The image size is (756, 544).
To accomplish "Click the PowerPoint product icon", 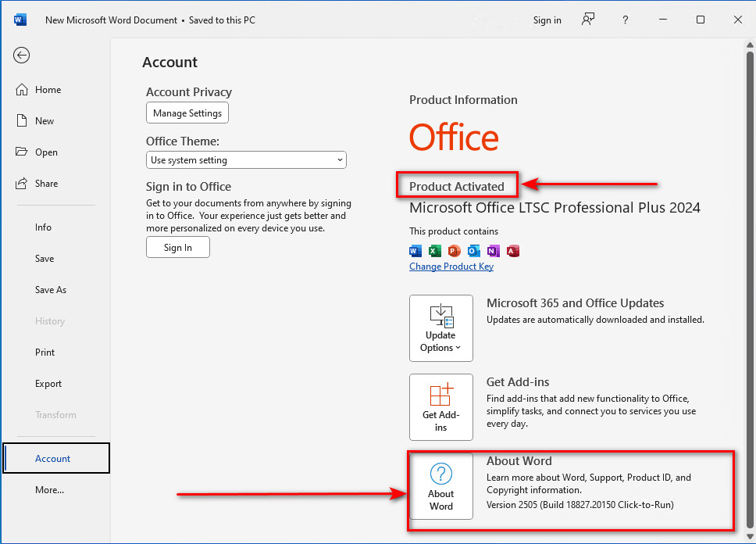I will (455, 251).
